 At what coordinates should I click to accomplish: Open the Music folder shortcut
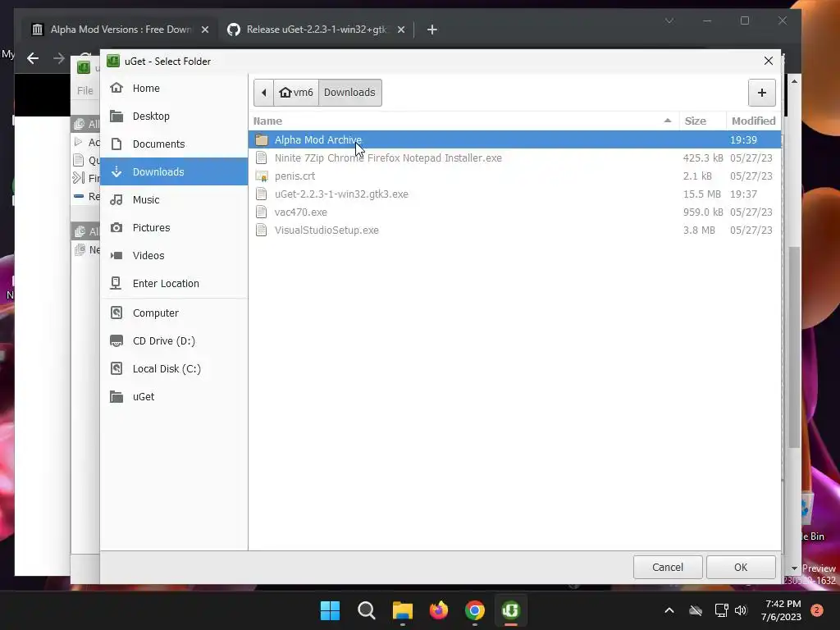click(174, 199)
